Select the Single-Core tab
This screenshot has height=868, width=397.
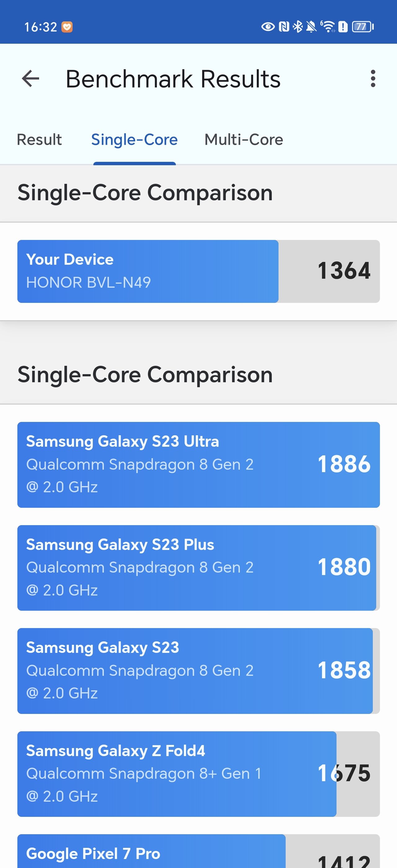point(135,139)
